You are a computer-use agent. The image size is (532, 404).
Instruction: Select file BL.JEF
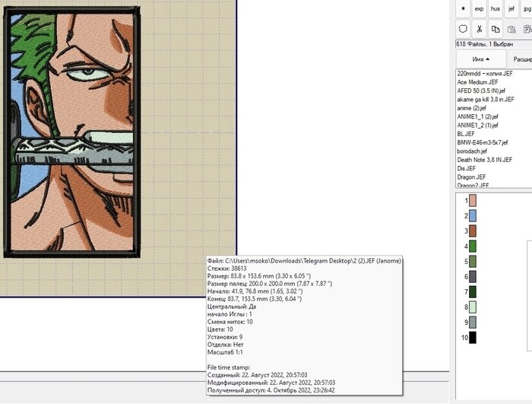(465, 134)
